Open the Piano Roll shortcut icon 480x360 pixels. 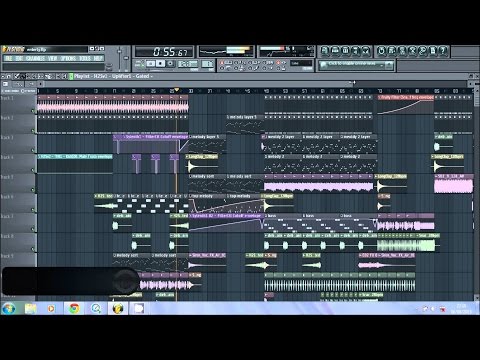[345, 51]
